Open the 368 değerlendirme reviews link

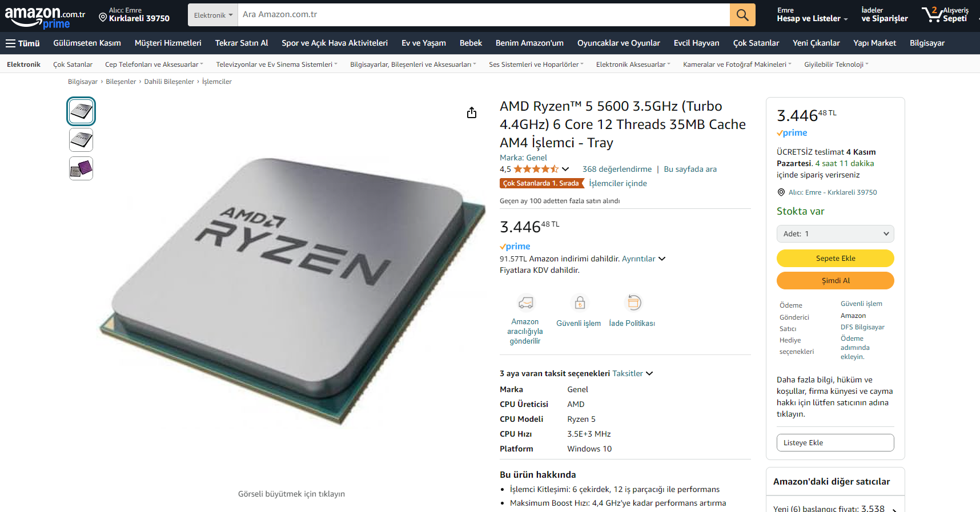[x=617, y=169]
